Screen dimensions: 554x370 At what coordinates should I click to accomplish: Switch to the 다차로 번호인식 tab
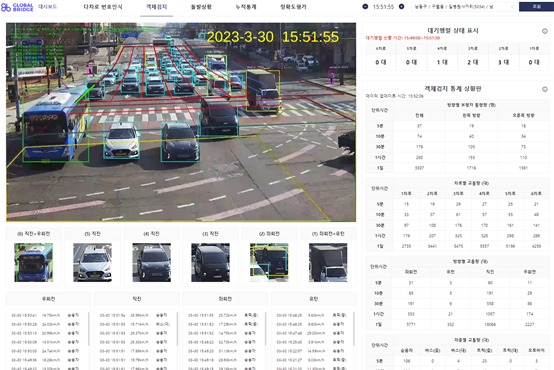point(103,7)
